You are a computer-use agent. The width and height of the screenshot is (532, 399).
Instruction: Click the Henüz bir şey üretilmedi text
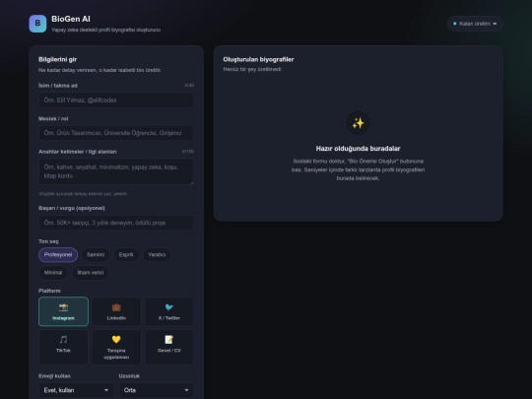(x=252, y=69)
